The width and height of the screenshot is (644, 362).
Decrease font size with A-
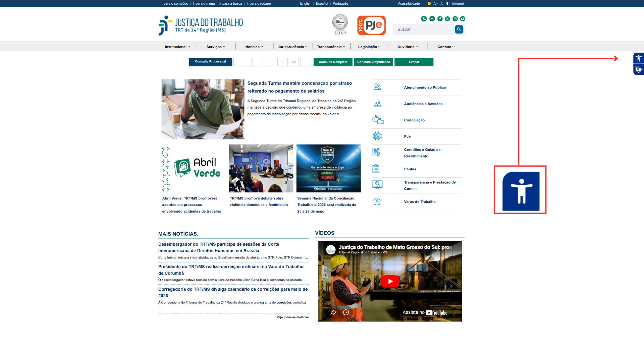point(442,4)
